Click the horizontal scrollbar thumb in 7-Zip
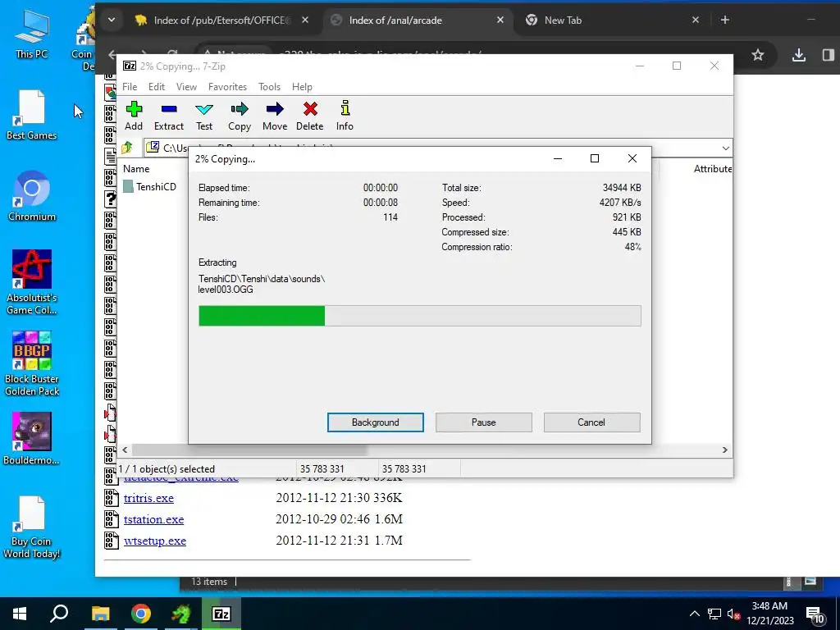Viewport: 840px width, 630px height. (249, 450)
